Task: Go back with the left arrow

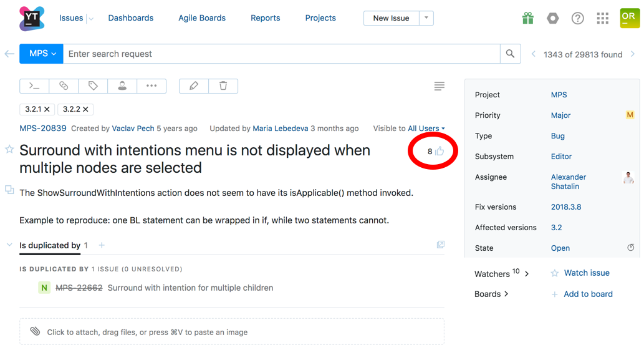Action: pos(9,54)
